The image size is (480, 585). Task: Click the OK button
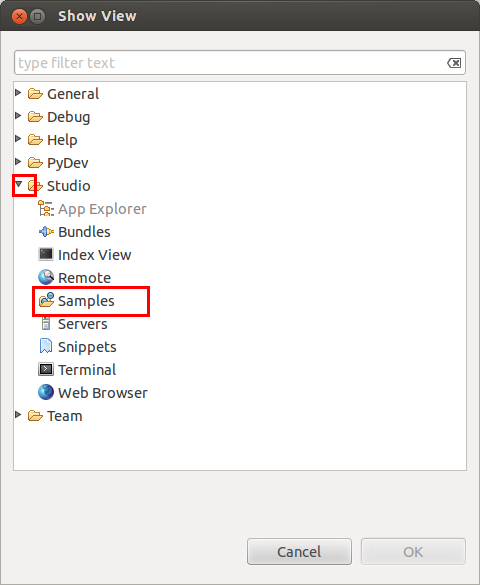[x=413, y=551]
